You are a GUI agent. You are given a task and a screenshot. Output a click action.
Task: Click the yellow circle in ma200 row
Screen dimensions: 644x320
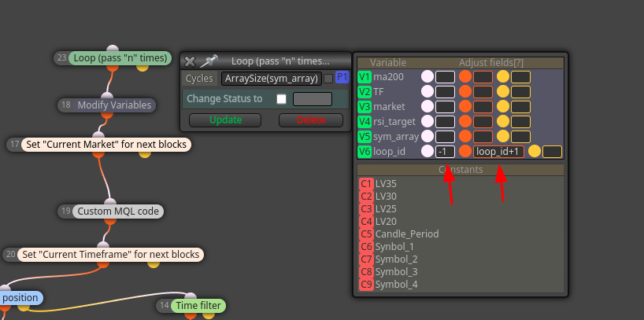click(x=503, y=77)
